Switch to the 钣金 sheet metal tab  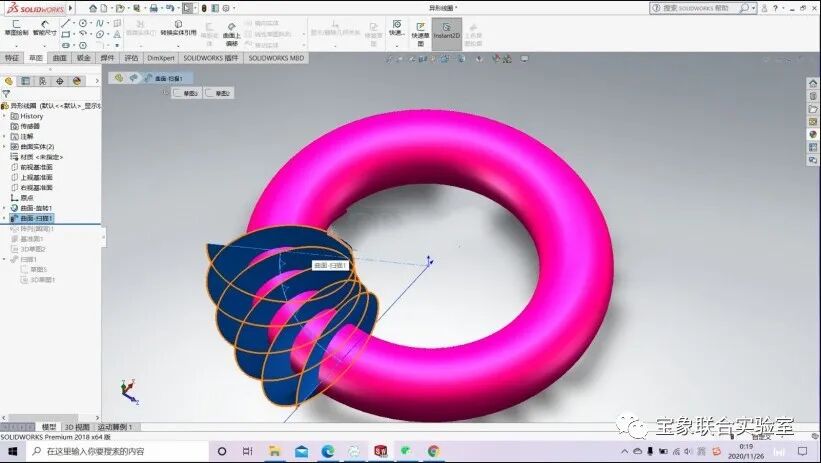(84, 58)
